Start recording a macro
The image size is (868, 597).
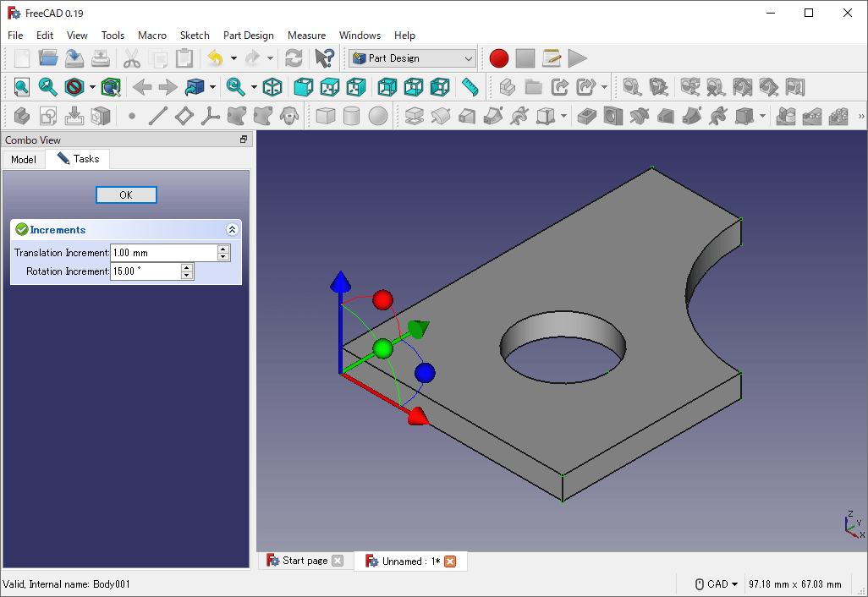(x=499, y=58)
